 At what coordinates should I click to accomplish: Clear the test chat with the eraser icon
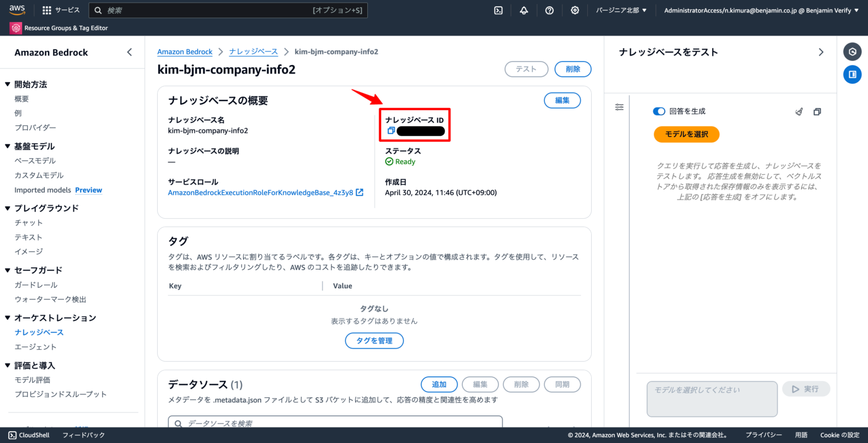pos(798,111)
